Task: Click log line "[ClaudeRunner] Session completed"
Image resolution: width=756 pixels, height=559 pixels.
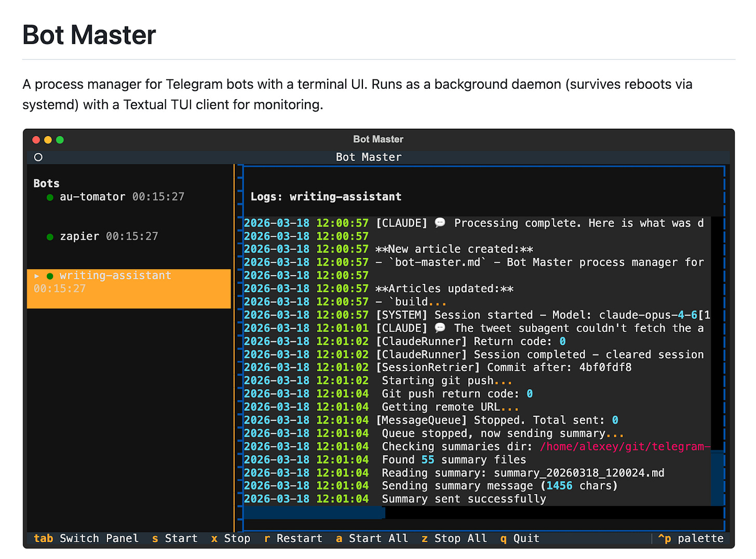Action: click(474, 355)
